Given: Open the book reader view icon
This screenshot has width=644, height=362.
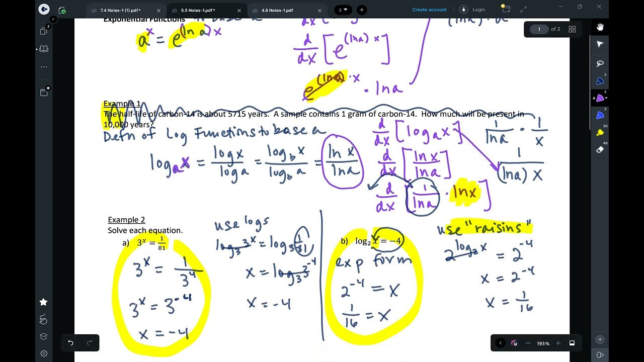Looking at the screenshot, I should 44,49.
